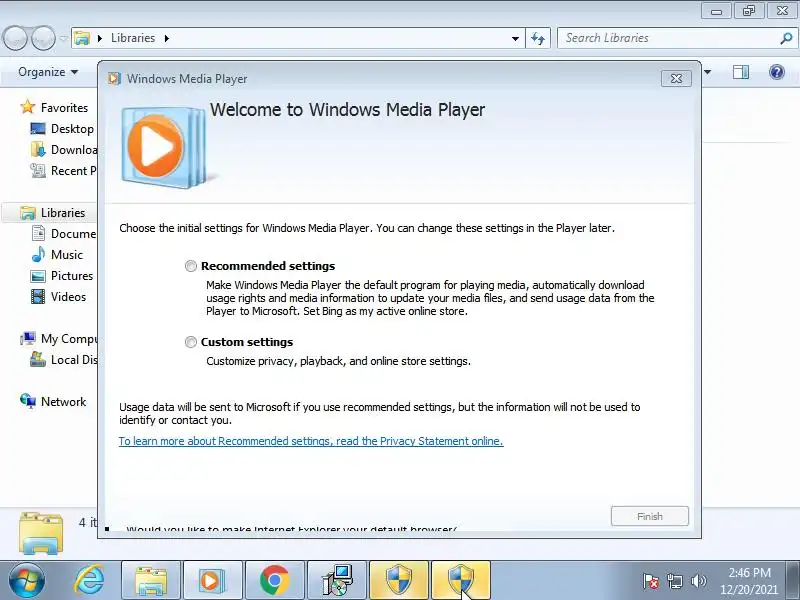Click the Libraries icon in details pane

click(41, 533)
